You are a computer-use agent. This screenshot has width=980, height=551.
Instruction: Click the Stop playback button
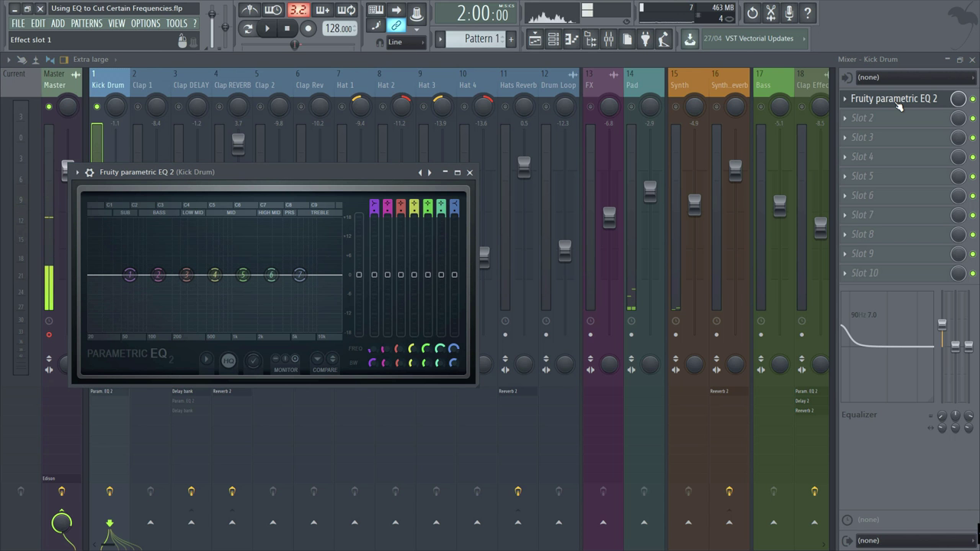click(287, 29)
